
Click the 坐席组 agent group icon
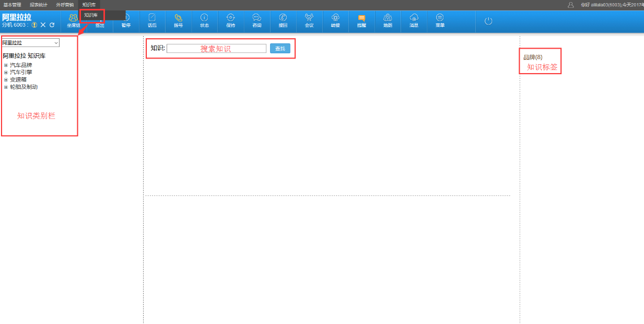pyautogui.click(x=73, y=19)
